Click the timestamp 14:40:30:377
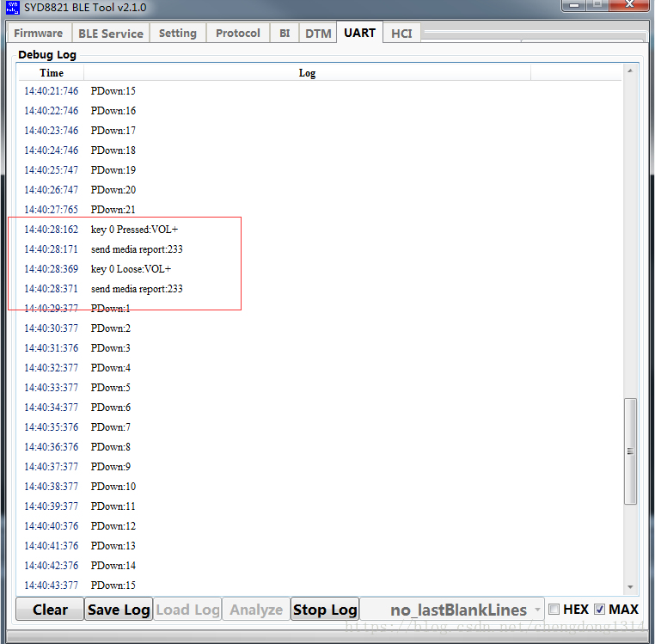655x644 pixels. click(51, 328)
